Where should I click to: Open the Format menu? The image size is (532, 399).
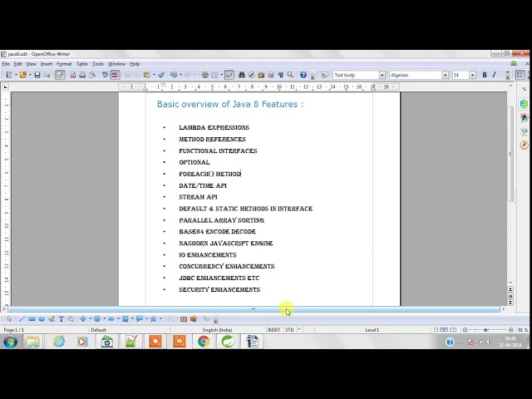(64, 64)
